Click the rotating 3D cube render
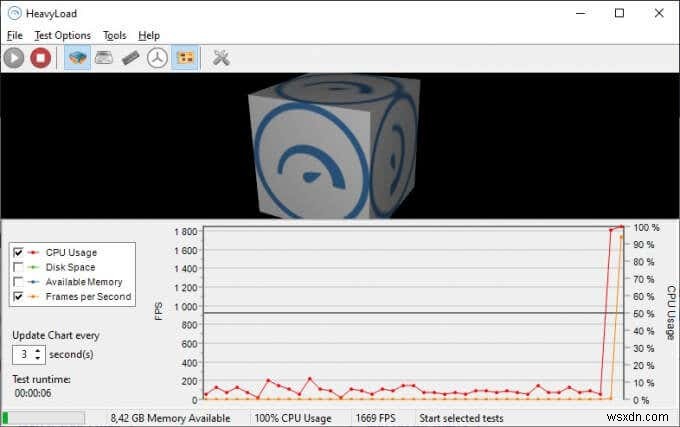 coord(334,147)
